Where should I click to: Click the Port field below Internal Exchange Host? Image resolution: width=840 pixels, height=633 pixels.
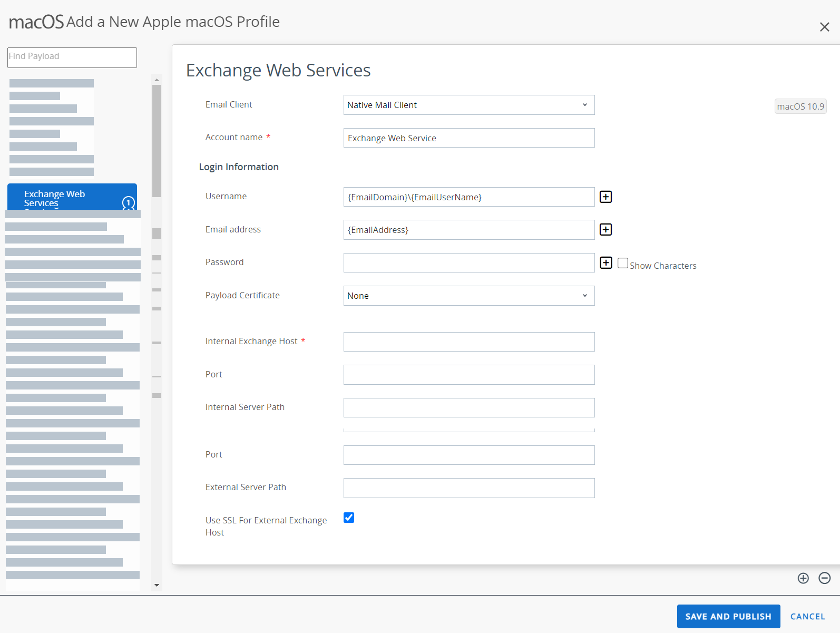pyautogui.click(x=469, y=375)
